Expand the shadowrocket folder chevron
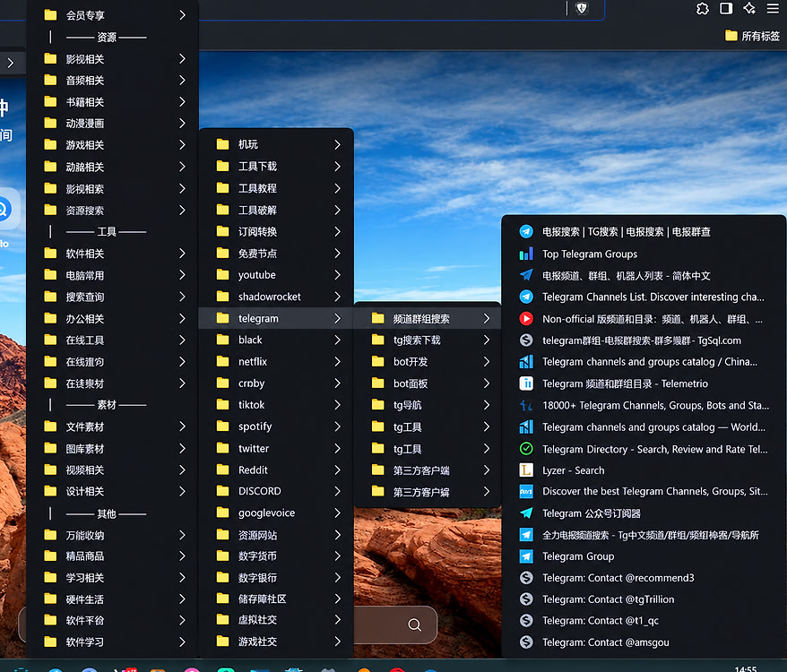This screenshot has width=787, height=672. tap(337, 297)
